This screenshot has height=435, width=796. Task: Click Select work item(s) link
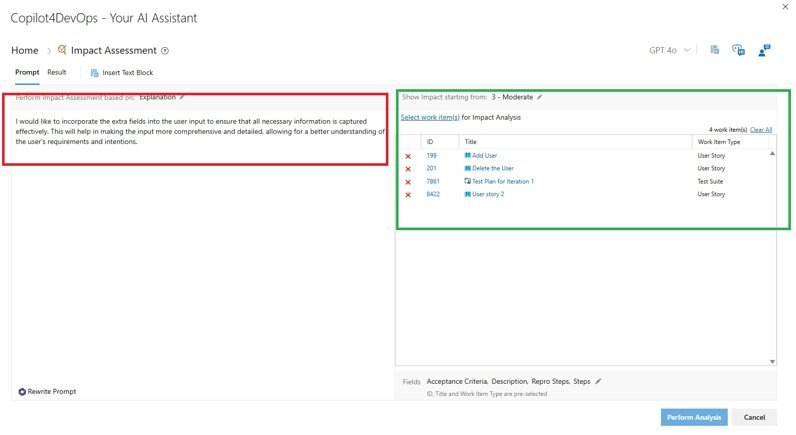click(x=430, y=117)
